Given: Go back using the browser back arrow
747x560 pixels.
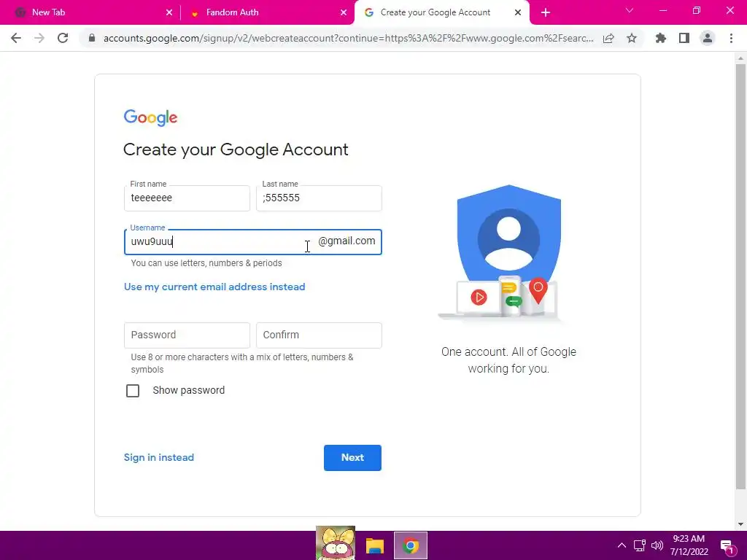Looking at the screenshot, I should click(16, 38).
